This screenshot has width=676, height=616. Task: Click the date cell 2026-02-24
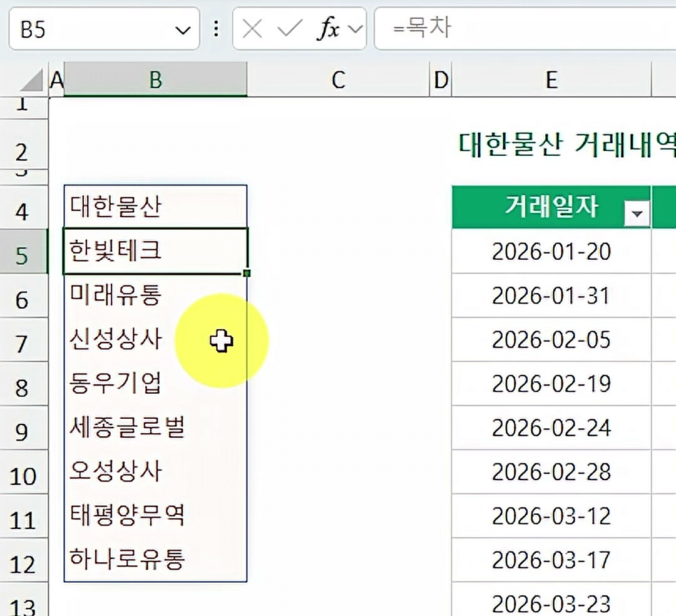[551, 428]
